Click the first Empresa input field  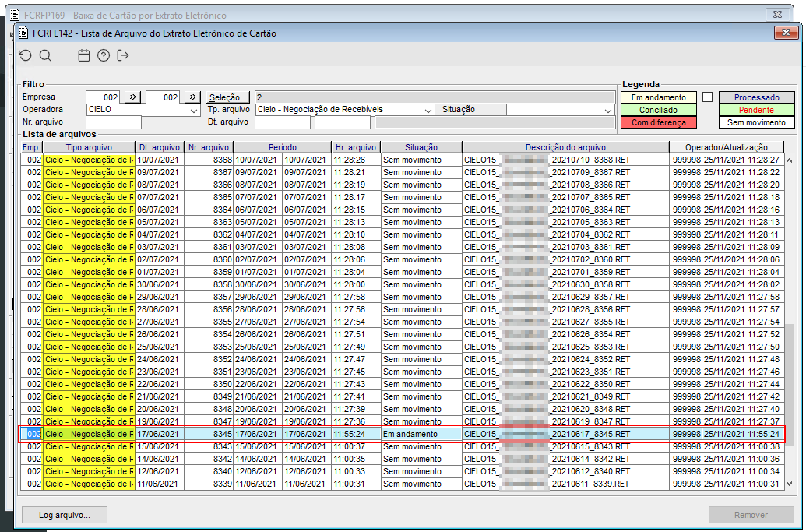tap(104, 97)
